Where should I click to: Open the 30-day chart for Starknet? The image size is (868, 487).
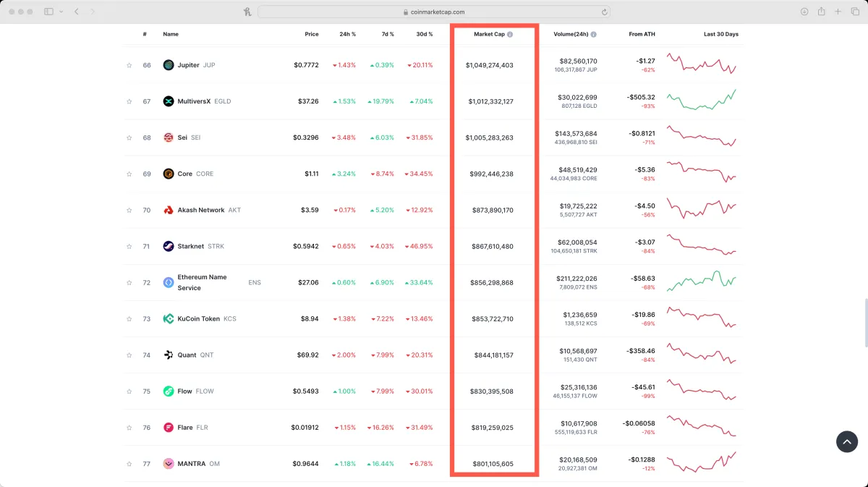click(x=701, y=245)
